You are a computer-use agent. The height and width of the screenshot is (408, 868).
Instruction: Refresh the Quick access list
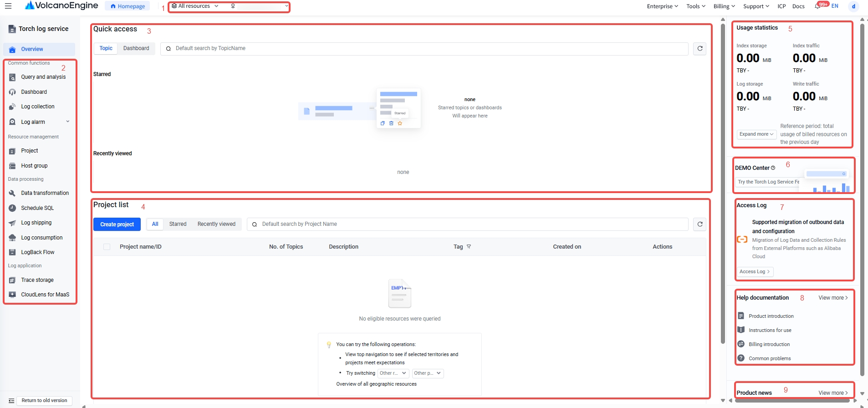tap(700, 48)
